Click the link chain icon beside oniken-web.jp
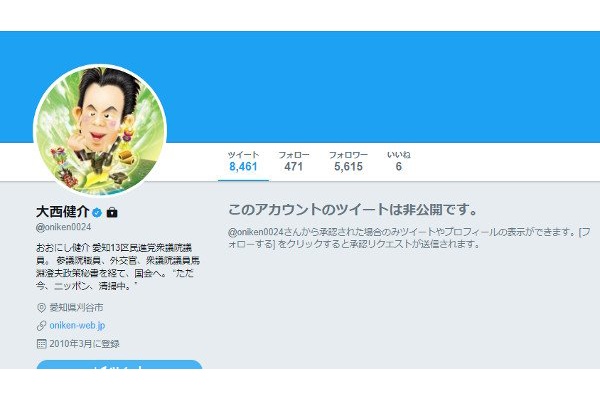 (41, 326)
